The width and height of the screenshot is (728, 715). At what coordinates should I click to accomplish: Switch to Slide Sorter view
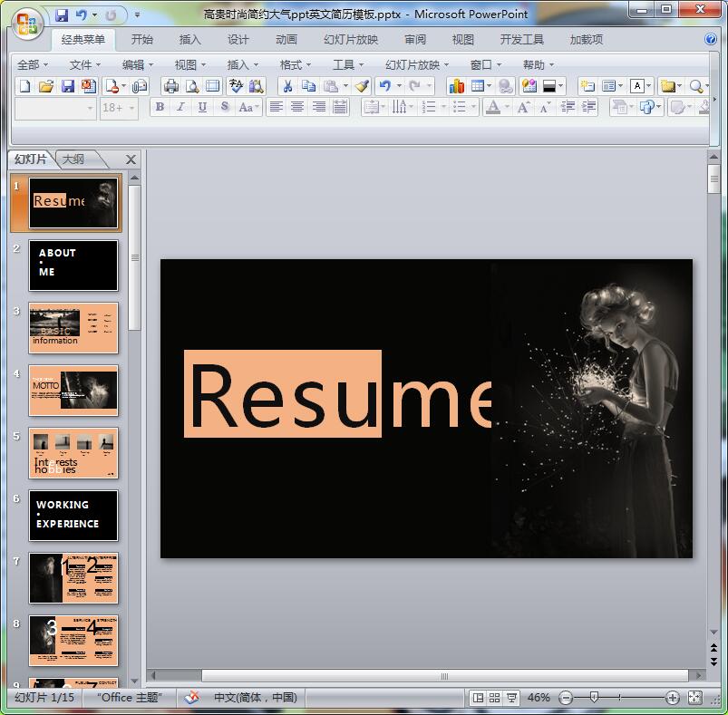point(494,698)
